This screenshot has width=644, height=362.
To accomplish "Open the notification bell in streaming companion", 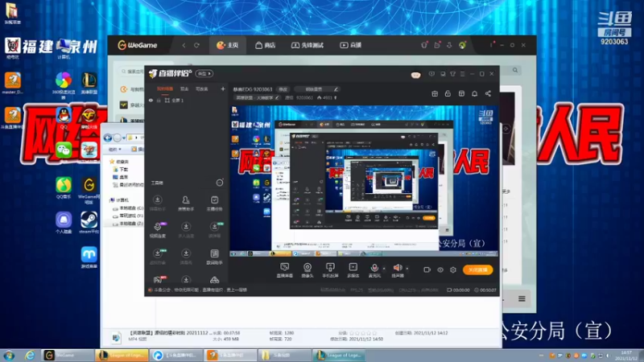I will 474,93.
